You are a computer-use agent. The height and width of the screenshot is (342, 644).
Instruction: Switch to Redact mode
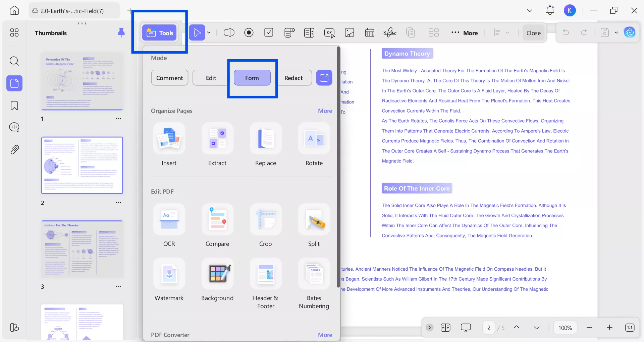tap(293, 78)
